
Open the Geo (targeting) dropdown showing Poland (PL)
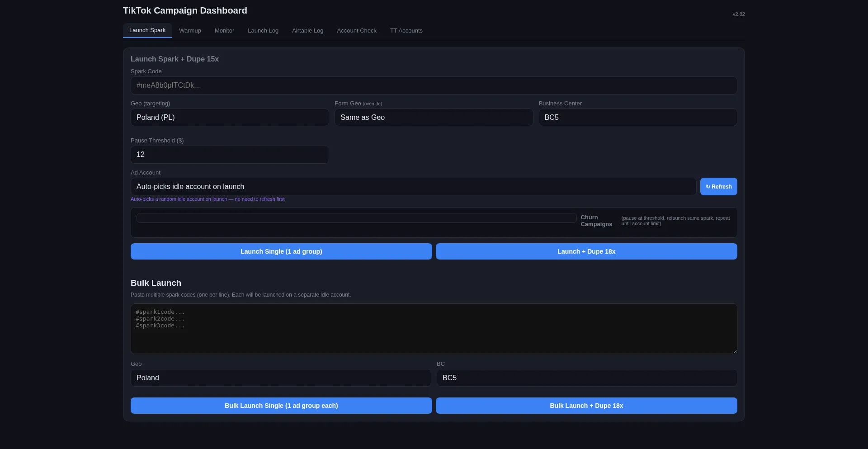(x=230, y=118)
